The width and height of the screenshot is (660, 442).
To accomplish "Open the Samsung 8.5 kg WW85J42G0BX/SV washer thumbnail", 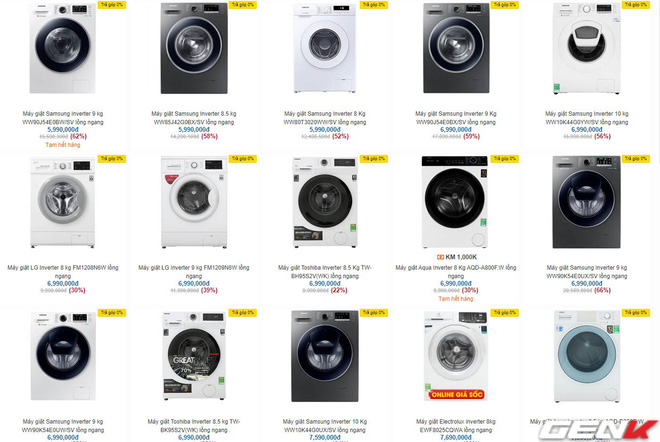I will [194, 48].
